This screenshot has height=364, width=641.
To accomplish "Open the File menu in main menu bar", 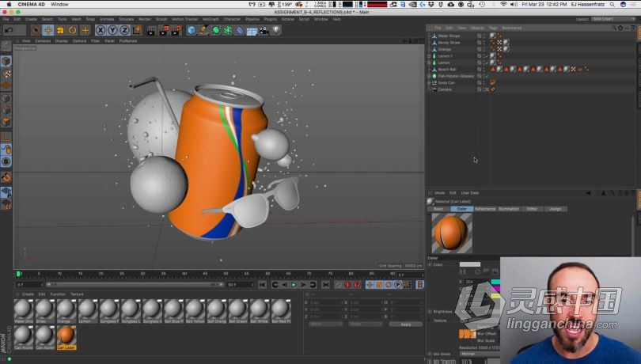I will (6, 19).
